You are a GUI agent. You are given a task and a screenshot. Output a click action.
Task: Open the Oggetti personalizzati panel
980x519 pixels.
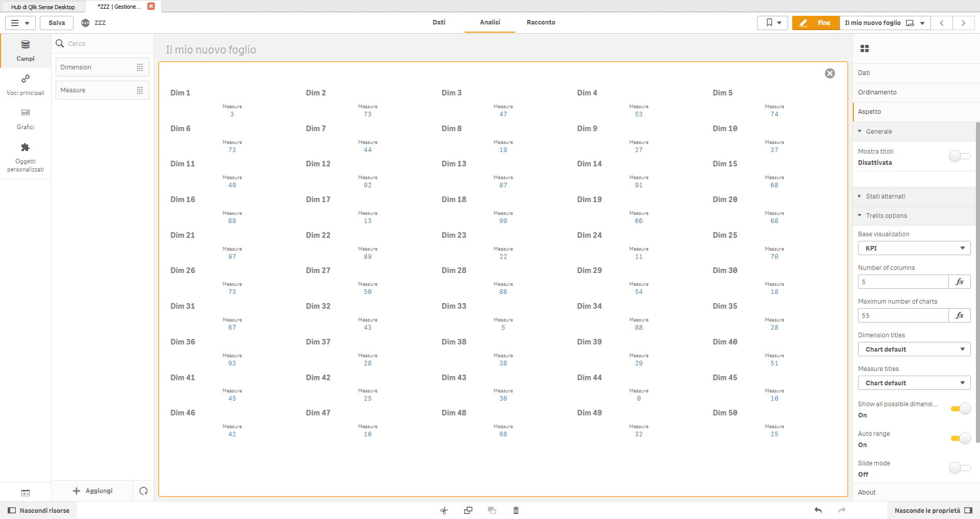tap(26, 157)
